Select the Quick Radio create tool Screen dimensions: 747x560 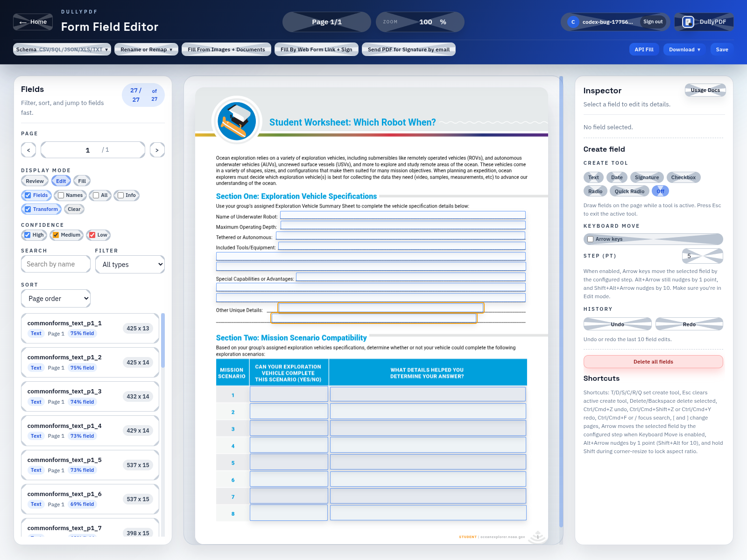(629, 191)
